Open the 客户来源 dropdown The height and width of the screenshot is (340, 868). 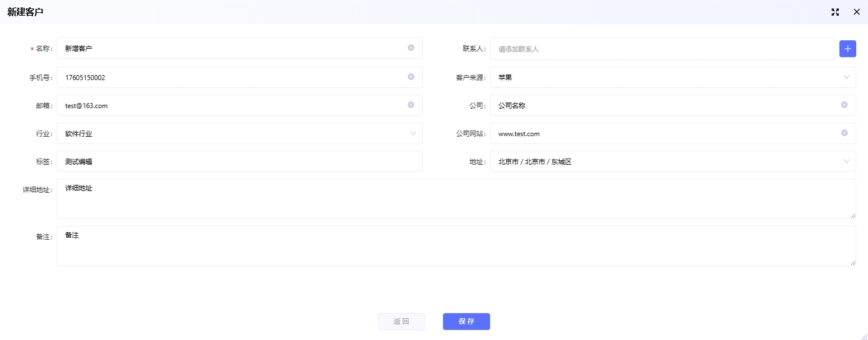tap(672, 77)
